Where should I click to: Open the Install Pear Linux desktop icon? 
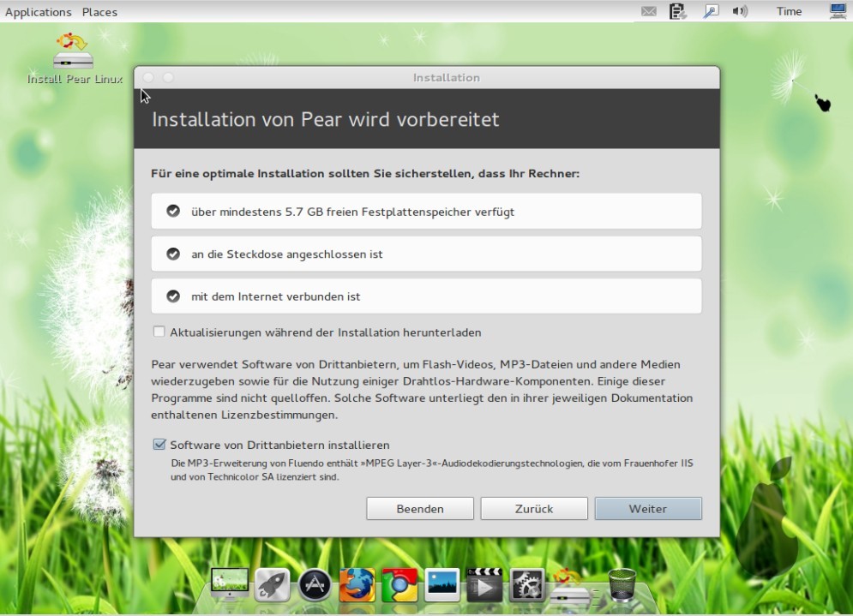tap(75, 58)
